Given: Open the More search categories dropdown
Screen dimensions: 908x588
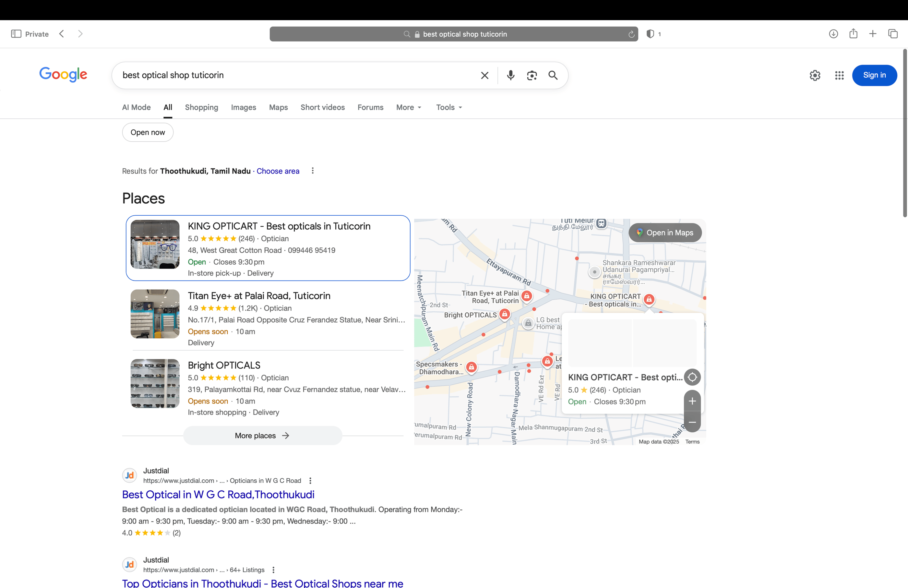Looking at the screenshot, I should point(409,107).
